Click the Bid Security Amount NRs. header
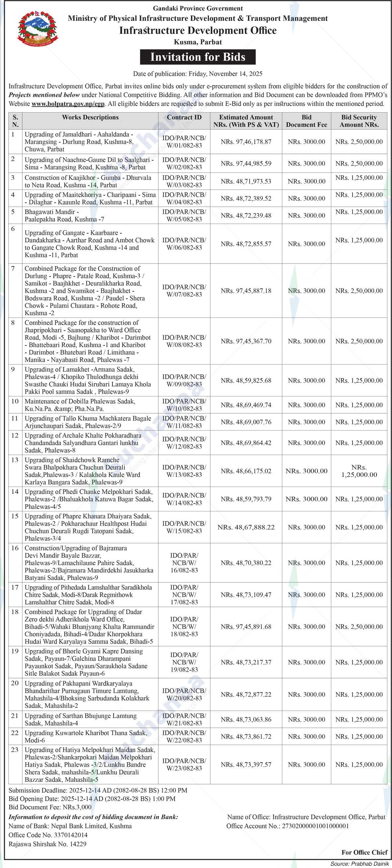392x868 pixels. coord(359,121)
